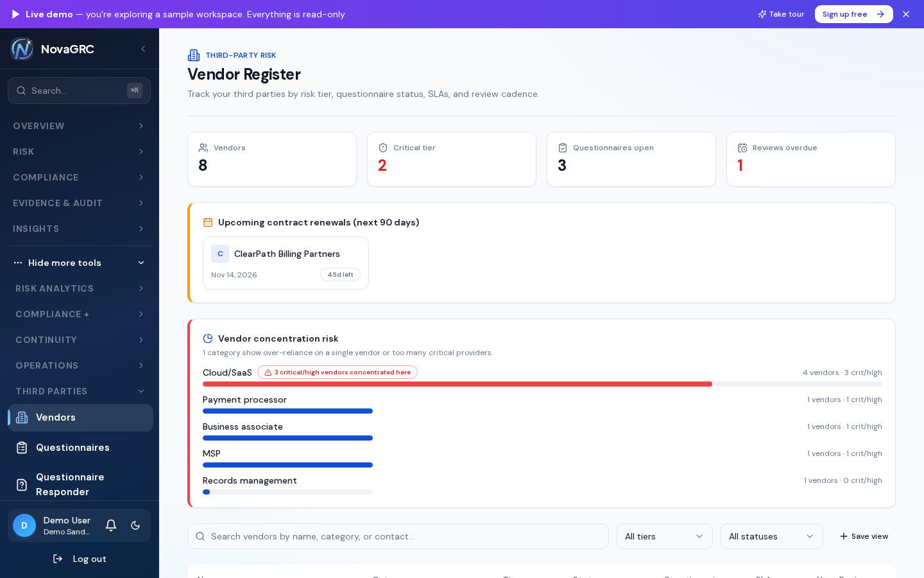Click the Log out button
The width and height of the screenshot is (924, 578).
coord(79,559)
